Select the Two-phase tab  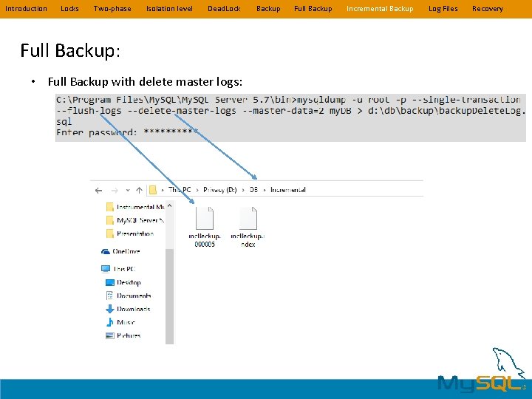coord(112,9)
